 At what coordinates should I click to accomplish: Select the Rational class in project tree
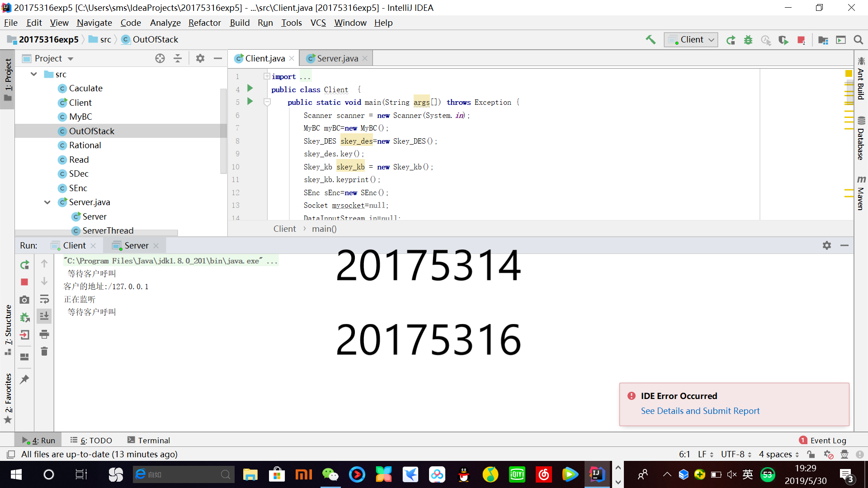(85, 145)
